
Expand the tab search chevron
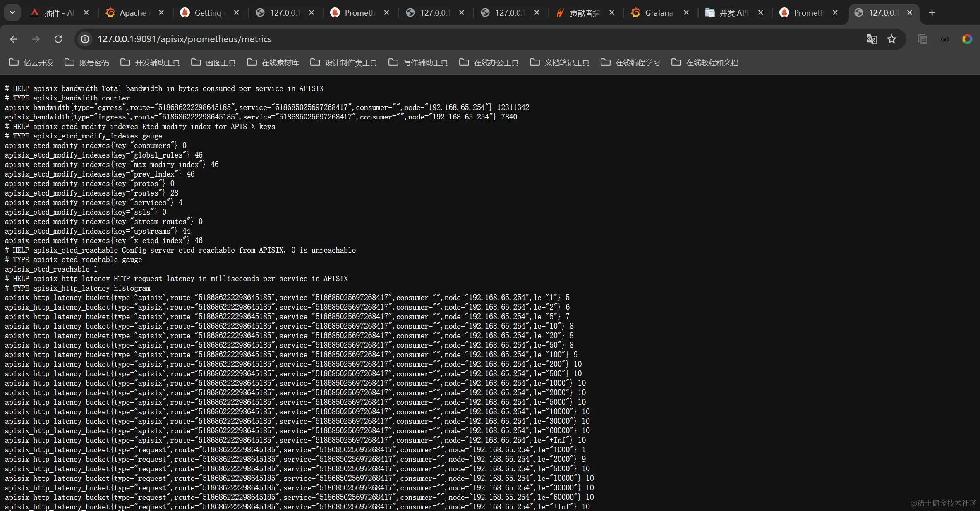click(12, 12)
